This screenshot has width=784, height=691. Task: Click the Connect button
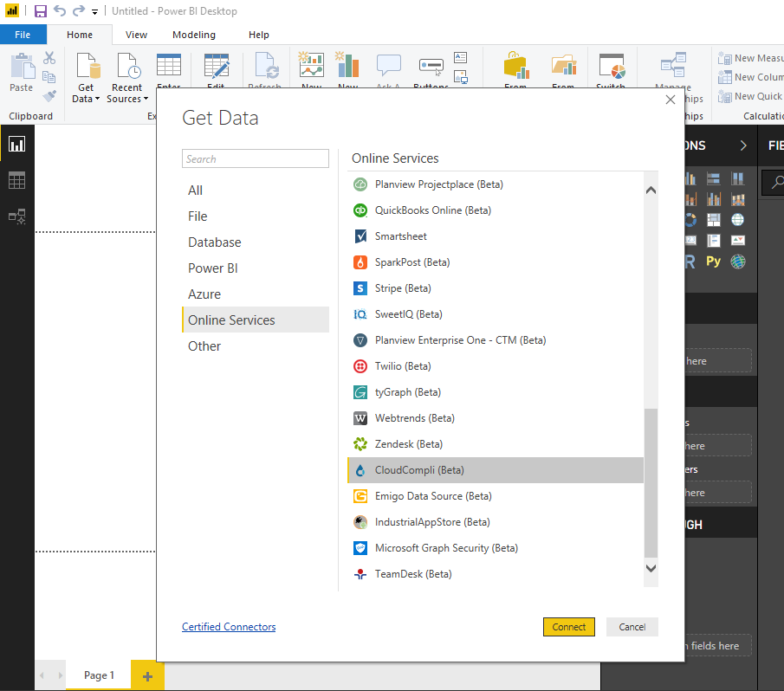(569, 627)
